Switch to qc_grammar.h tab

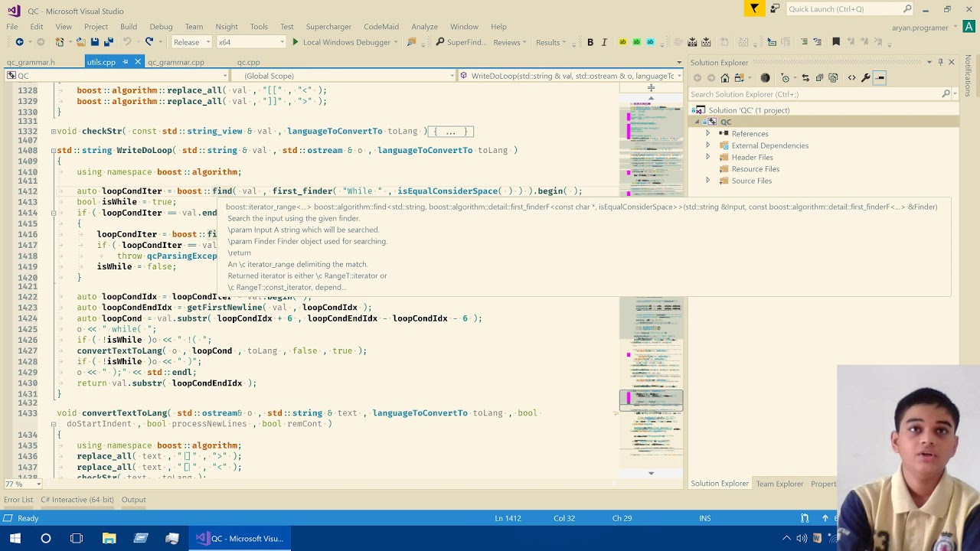(31, 62)
